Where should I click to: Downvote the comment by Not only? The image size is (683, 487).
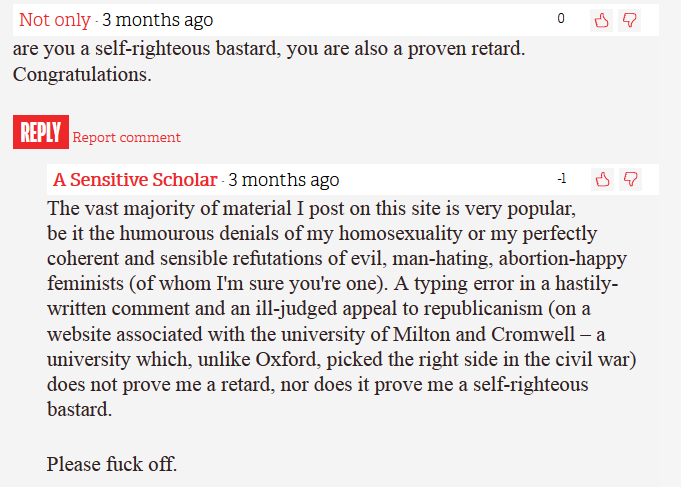[629, 20]
